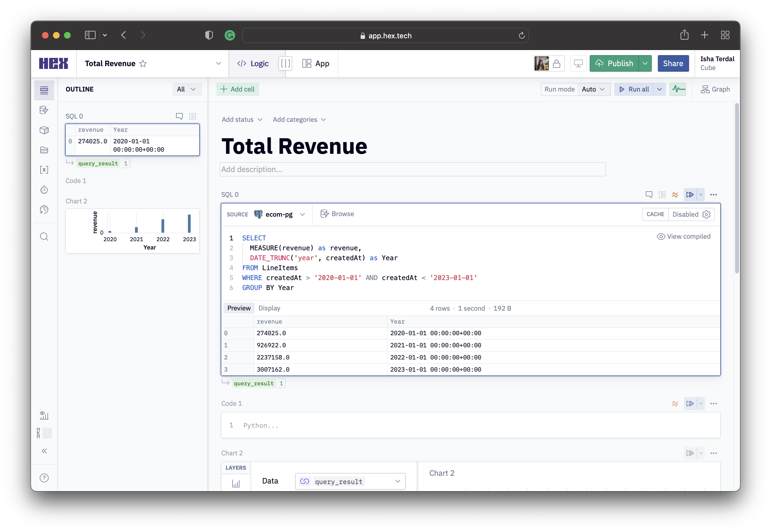This screenshot has height=532, width=771.
Task: Click the Add description input field
Action: (x=412, y=169)
